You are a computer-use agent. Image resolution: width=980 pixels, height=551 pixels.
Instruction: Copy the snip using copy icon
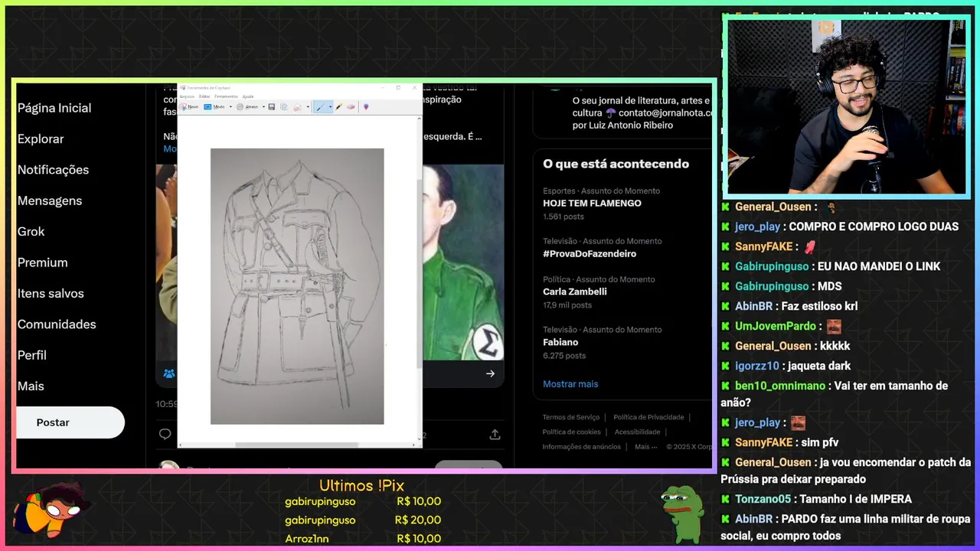(284, 107)
